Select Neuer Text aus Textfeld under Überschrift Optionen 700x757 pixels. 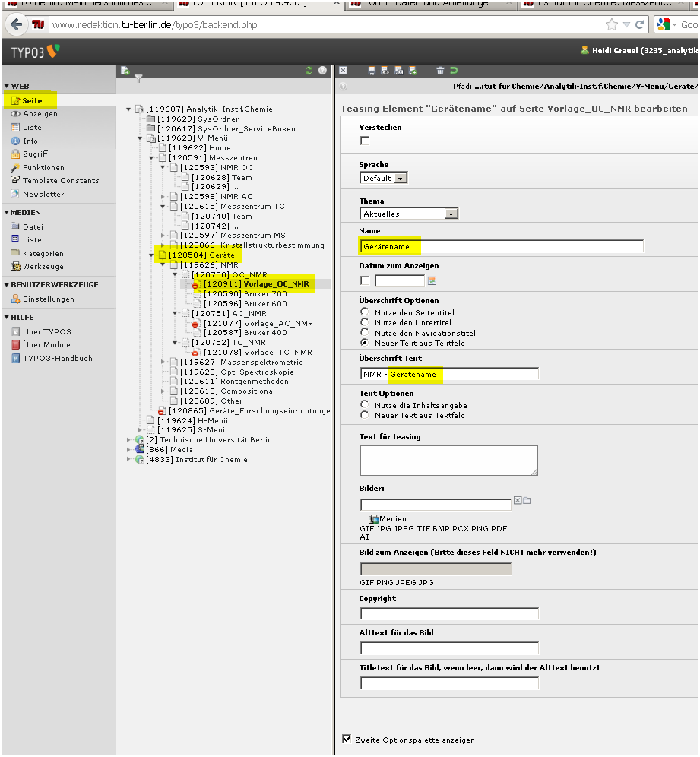pos(365,342)
